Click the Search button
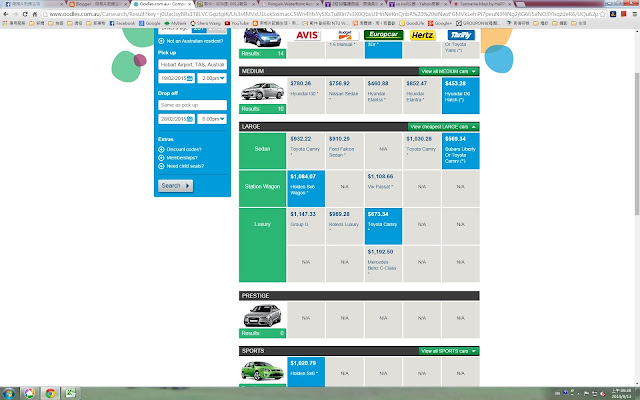The height and width of the screenshot is (400, 640). (x=176, y=186)
